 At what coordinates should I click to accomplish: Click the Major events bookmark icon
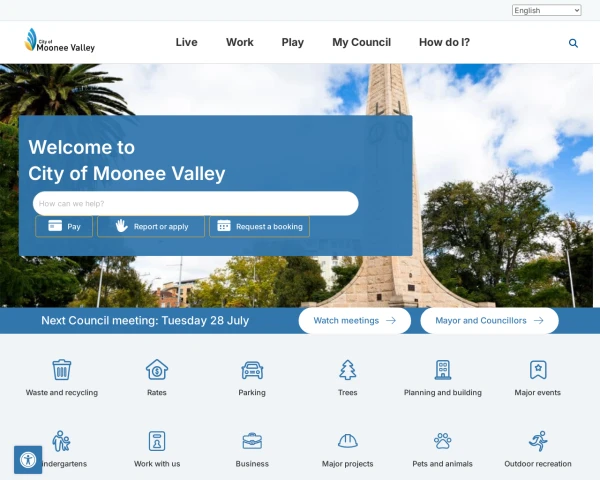coord(538,369)
